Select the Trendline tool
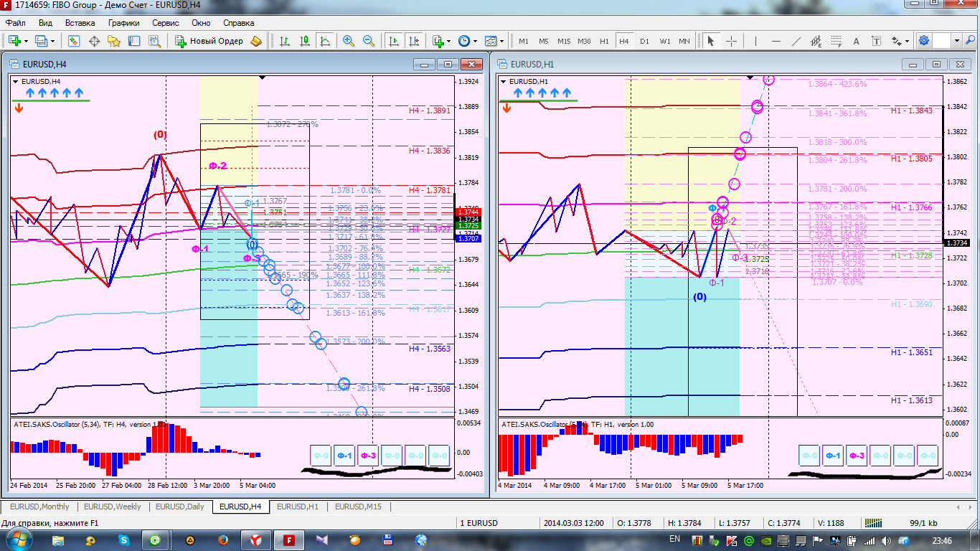980x551 pixels. point(796,41)
